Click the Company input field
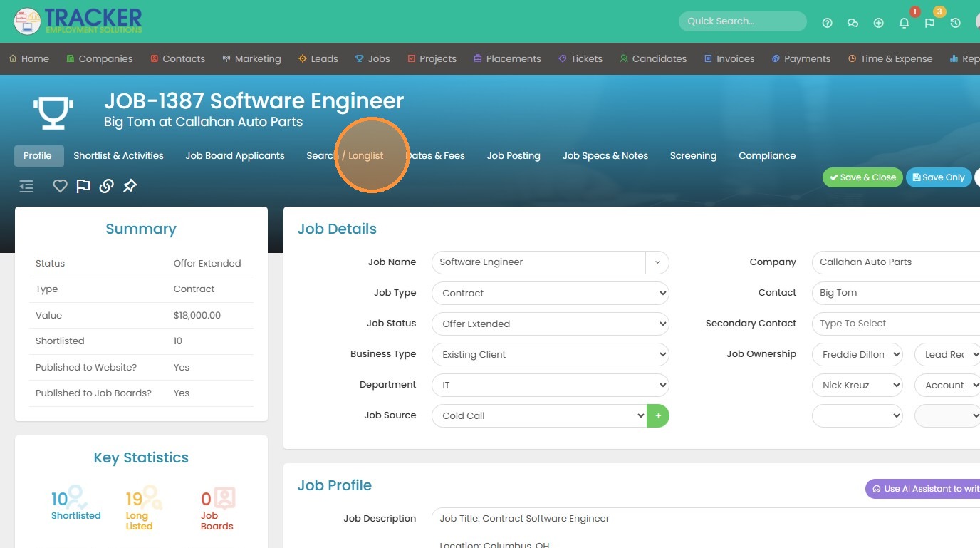This screenshot has height=548, width=980. click(x=896, y=262)
